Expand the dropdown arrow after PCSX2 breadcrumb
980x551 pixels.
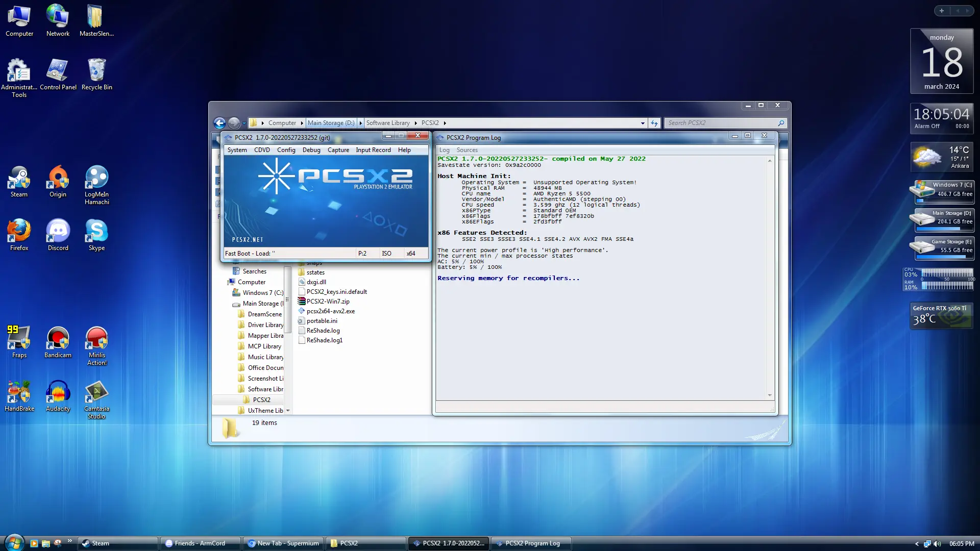[x=445, y=123]
